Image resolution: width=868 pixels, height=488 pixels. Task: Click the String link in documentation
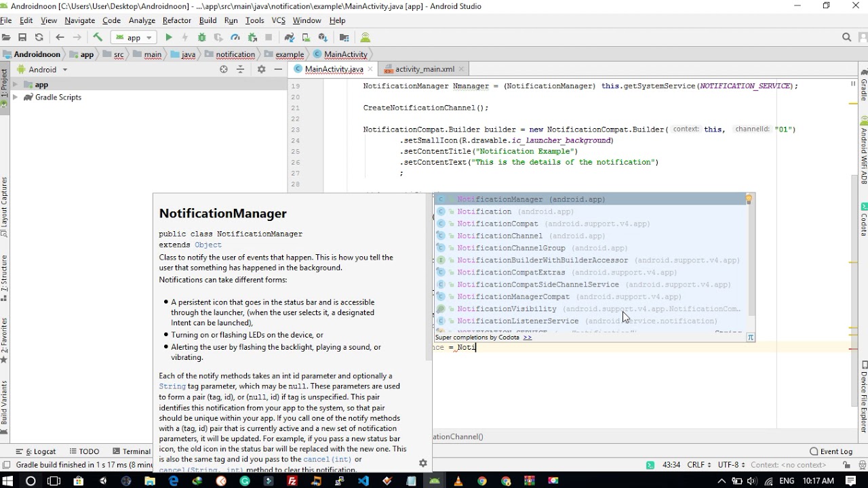pyautogui.click(x=172, y=386)
